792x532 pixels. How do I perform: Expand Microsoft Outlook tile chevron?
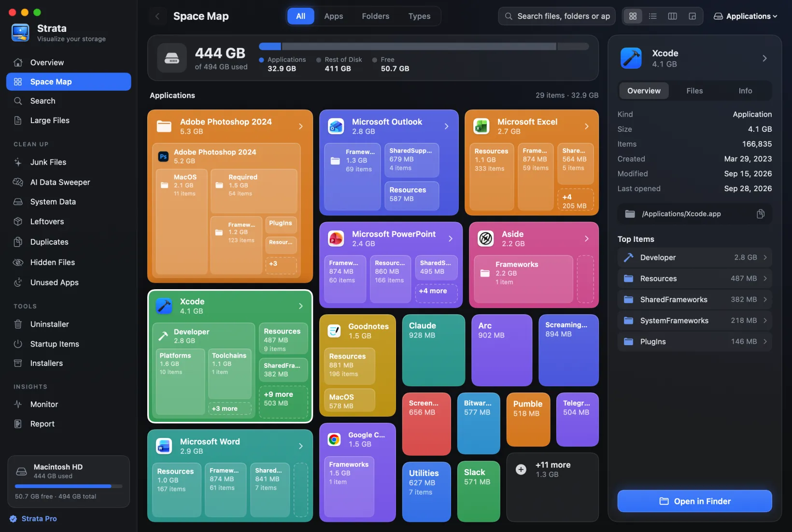(x=447, y=126)
